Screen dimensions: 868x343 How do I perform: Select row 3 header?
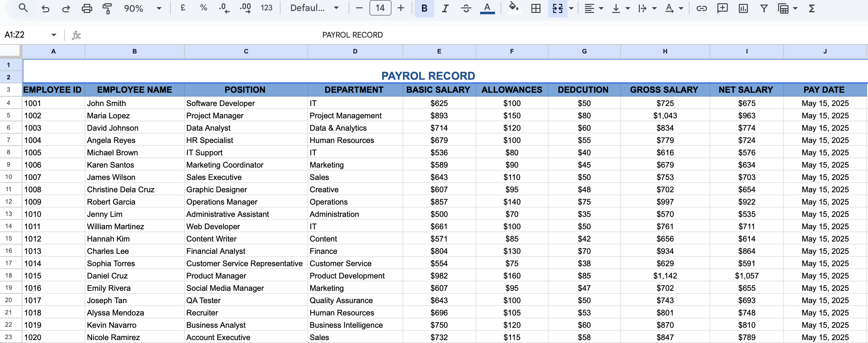(x=8, y=89)
